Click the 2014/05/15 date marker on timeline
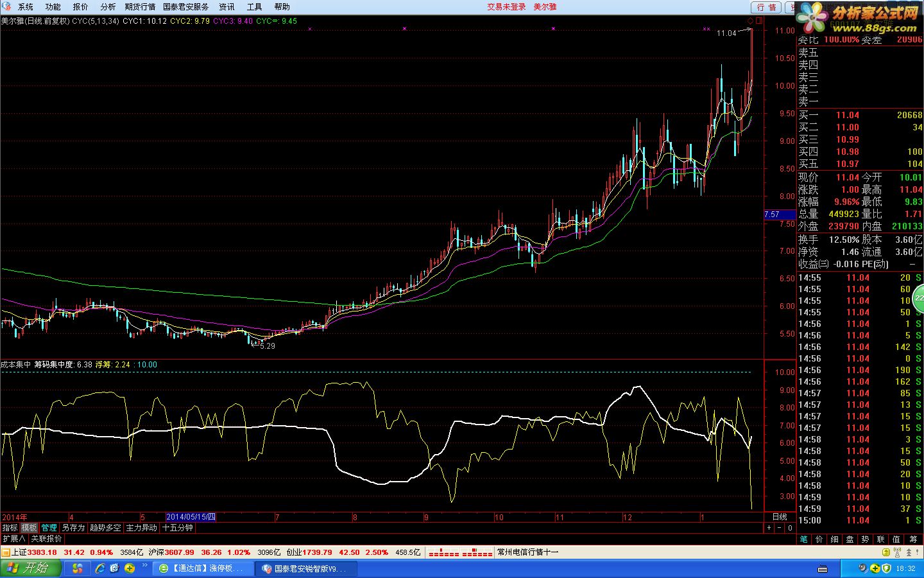 191,517
